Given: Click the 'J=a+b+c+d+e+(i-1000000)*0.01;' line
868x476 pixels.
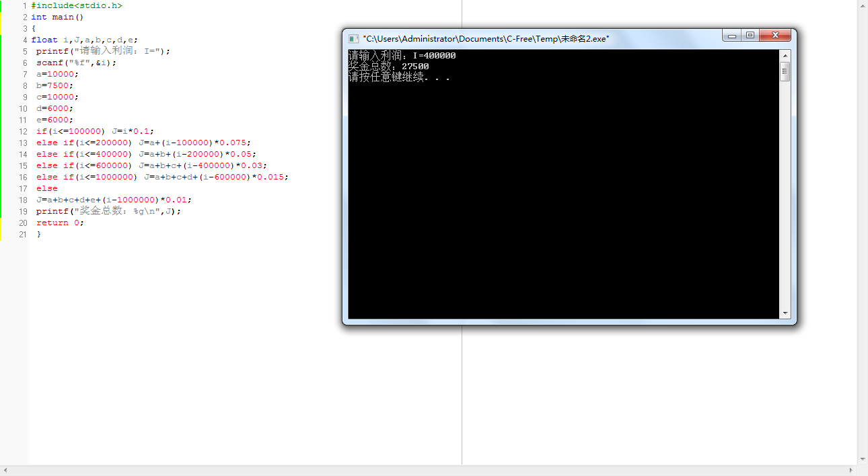Looking at the screenshot, I should pyautogui.click(x=114, y=200).
